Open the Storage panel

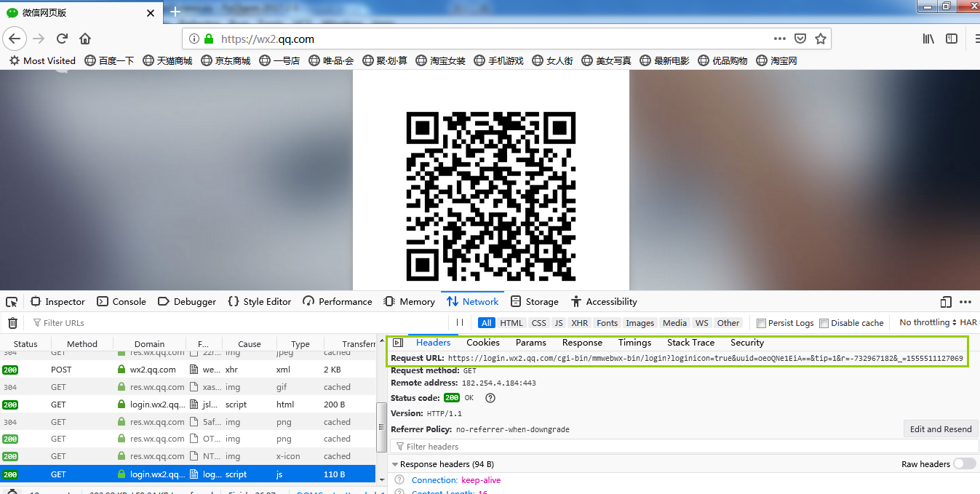tap(535, 302)
